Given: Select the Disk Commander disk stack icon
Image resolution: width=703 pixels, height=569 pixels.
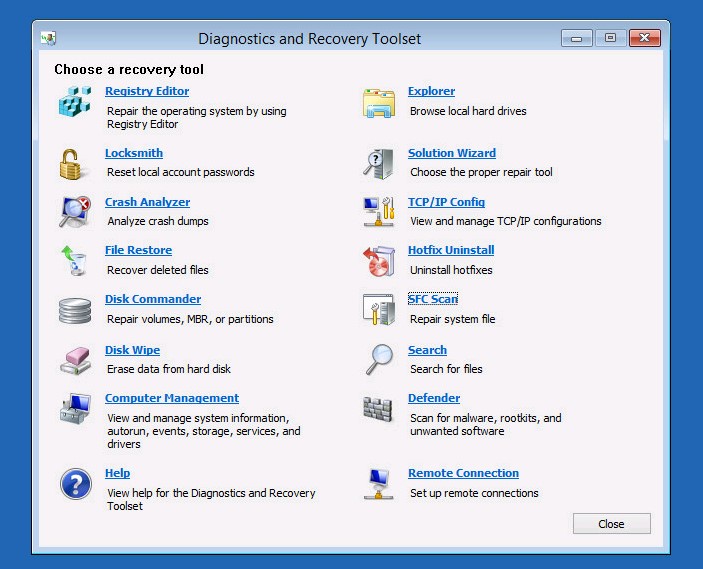Looking at the screenshot, I should tap(75, 310).
